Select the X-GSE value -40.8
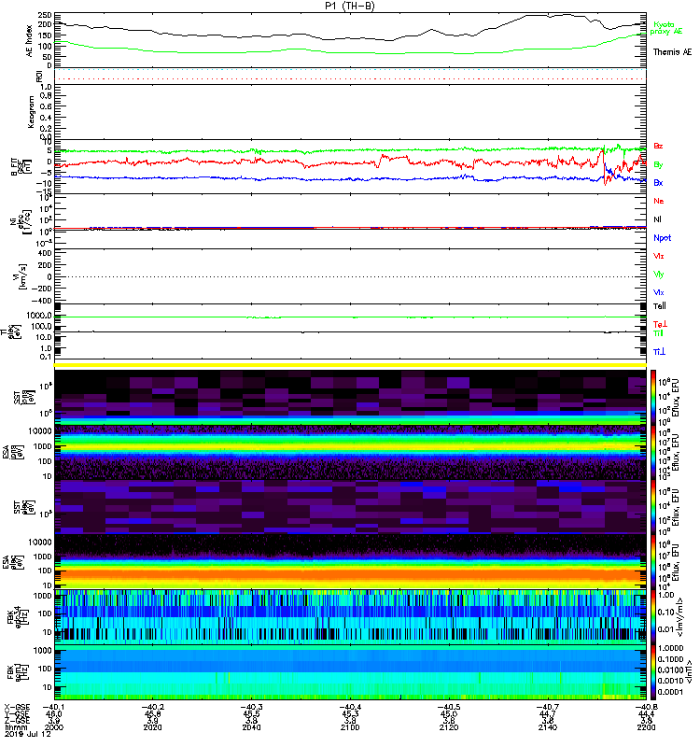The width and height of the screenshot is (700, 747). (x=646, y=707)
